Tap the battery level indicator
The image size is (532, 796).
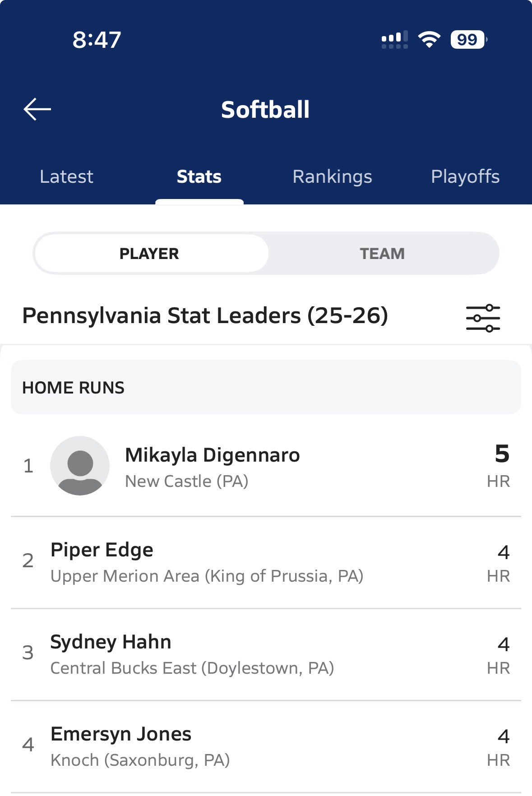click(x=468, y=40)
